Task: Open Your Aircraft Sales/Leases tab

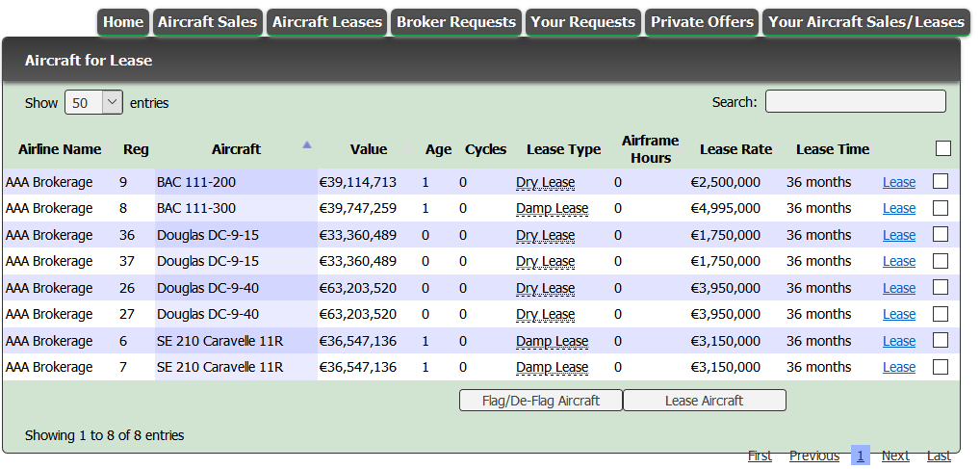Action: point(865,22)
